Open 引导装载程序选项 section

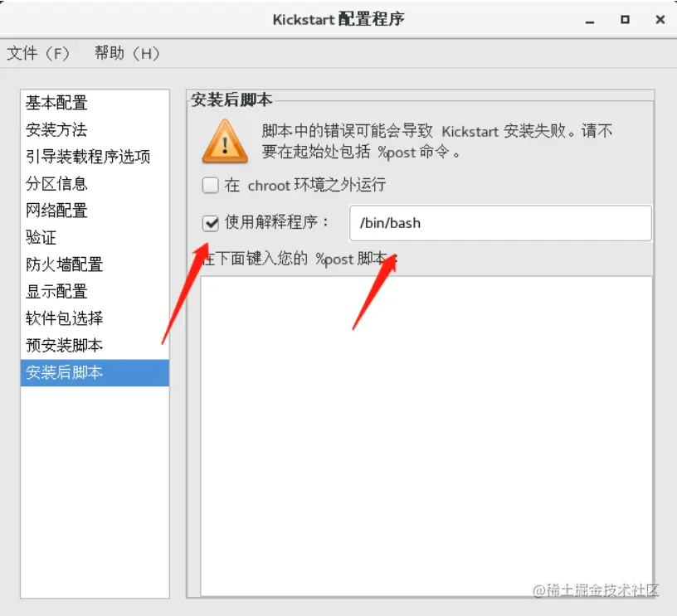[x=95, y=157]
